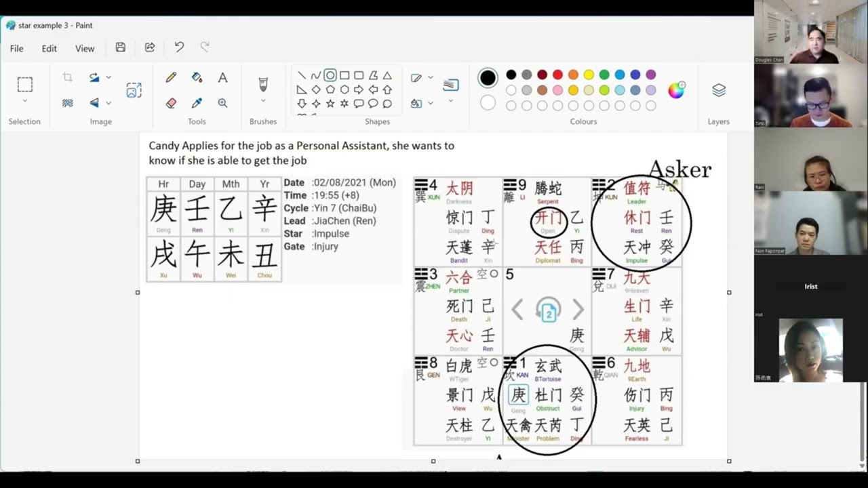Select the Eraser tool

click(x=171, y=103)
